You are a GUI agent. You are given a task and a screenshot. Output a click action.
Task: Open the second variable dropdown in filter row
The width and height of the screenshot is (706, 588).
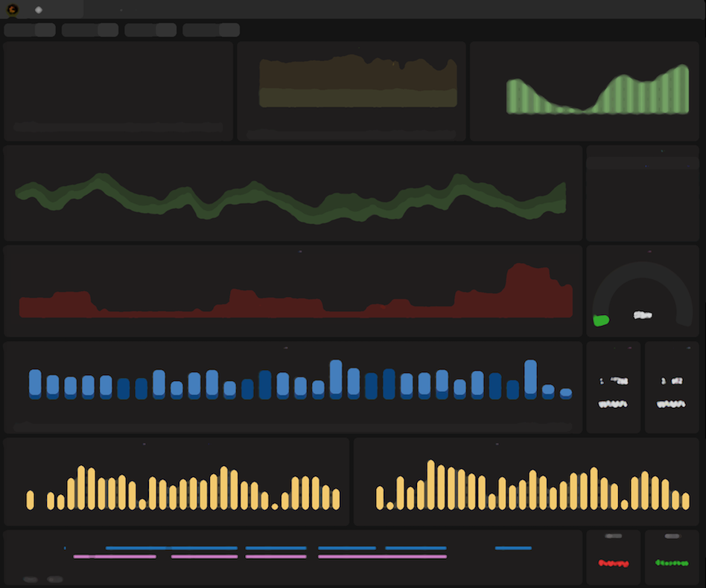(90, 30)
